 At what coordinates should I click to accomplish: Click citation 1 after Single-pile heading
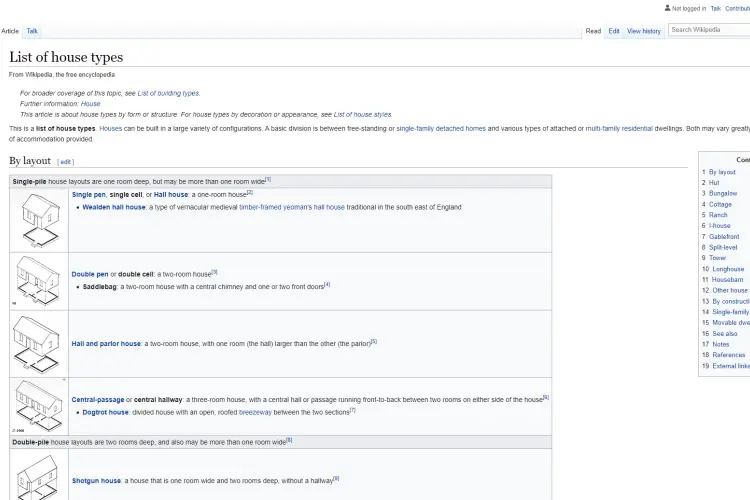pos(268,179)
